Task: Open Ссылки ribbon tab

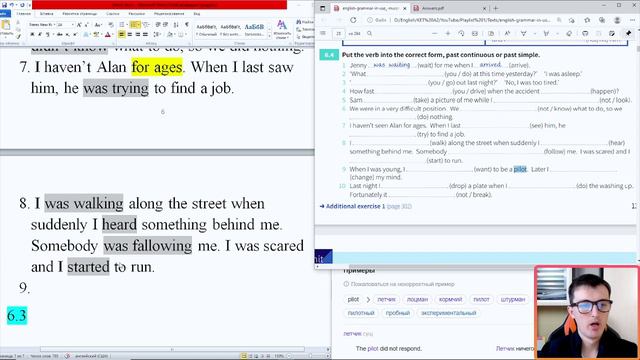Action: point(113,14)
